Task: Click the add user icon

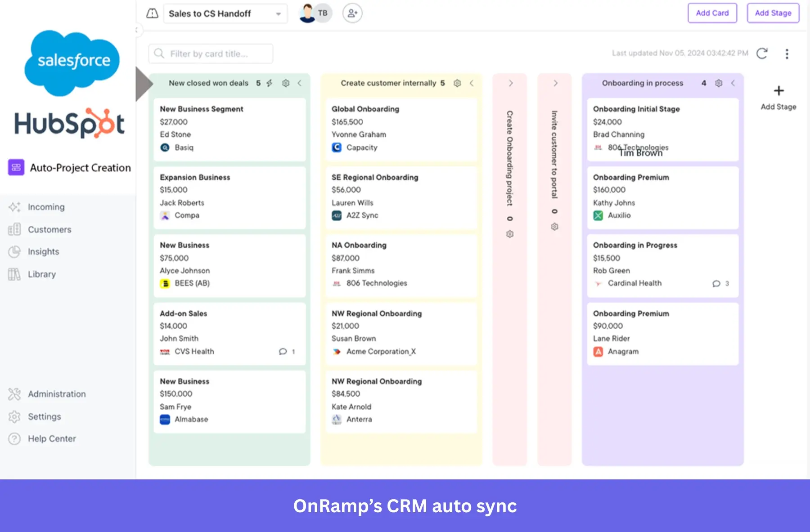Action: (x=352, y=13)
